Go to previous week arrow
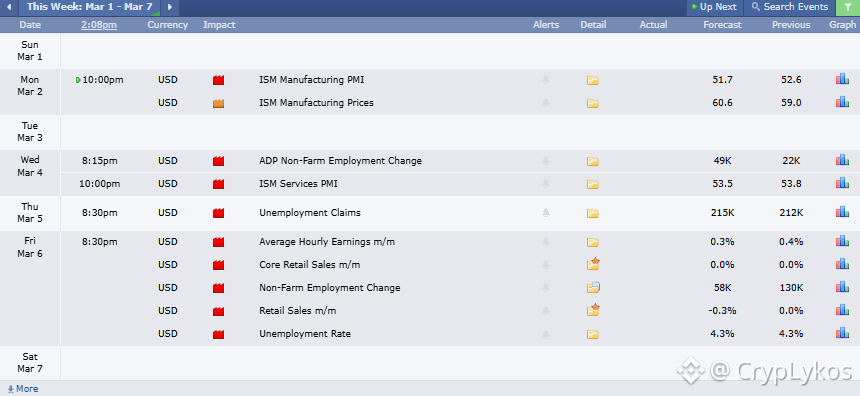Screen dimensions: 860x396 coord(9,7)
